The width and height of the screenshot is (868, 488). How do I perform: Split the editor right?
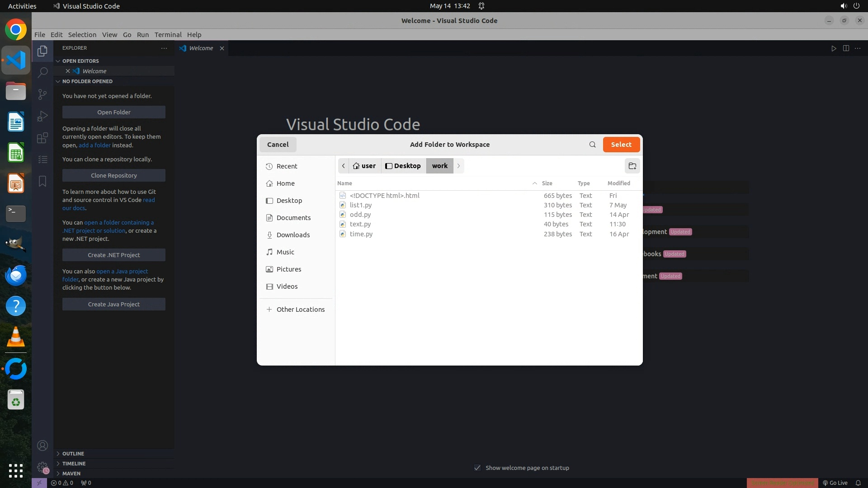(846, 48)
